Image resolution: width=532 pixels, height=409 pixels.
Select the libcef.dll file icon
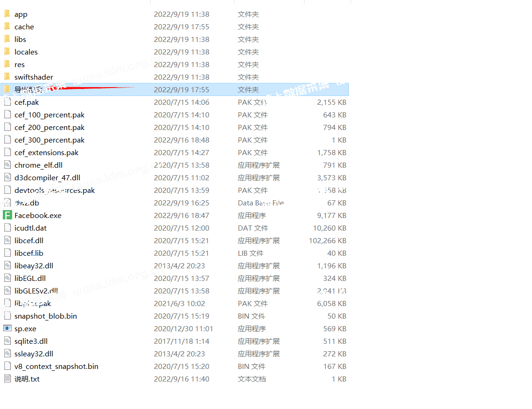(7, 240)
